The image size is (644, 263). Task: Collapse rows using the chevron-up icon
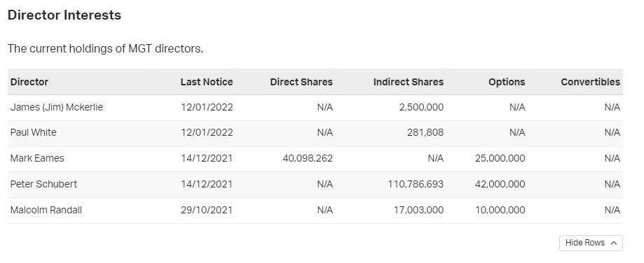click(614, 243)
